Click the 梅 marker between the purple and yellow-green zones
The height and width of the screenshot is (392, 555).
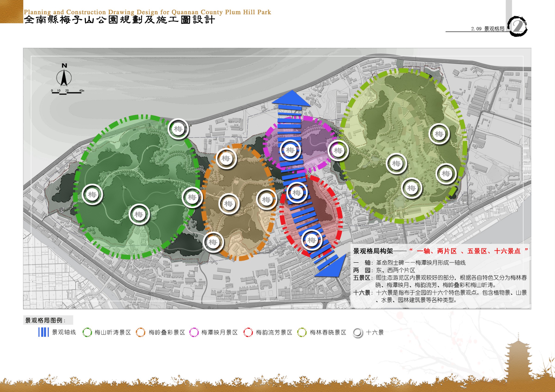pos(338,150)
